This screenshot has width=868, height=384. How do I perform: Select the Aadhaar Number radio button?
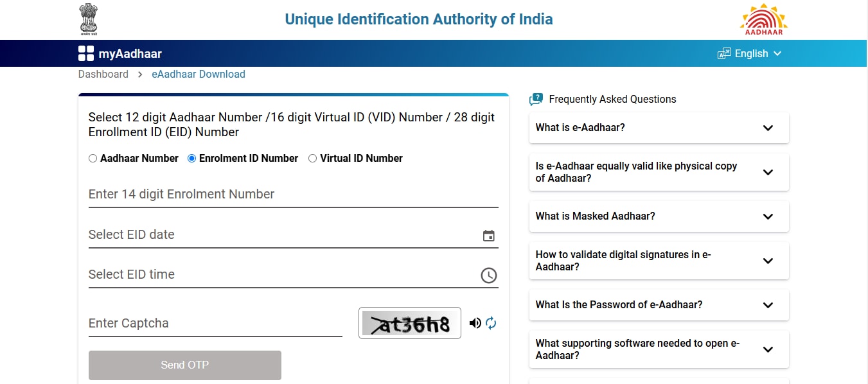pos(93,159)
